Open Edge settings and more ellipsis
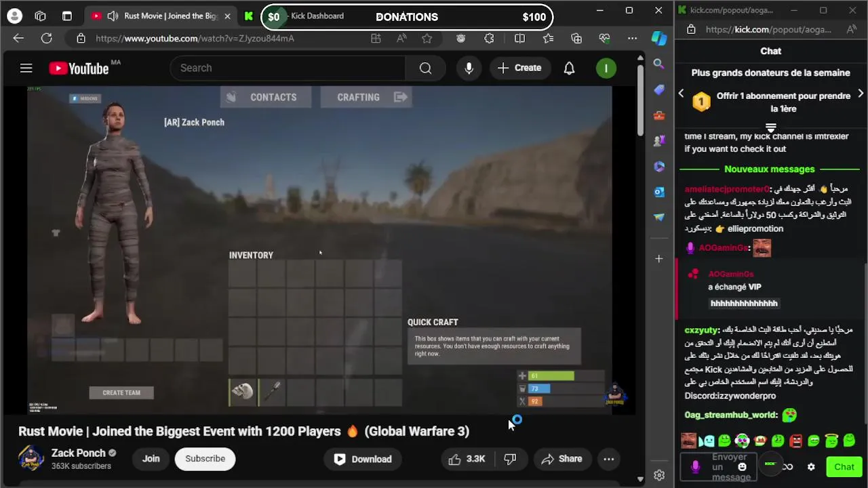This screenshot has width=868, height=488. coord(632,39)
